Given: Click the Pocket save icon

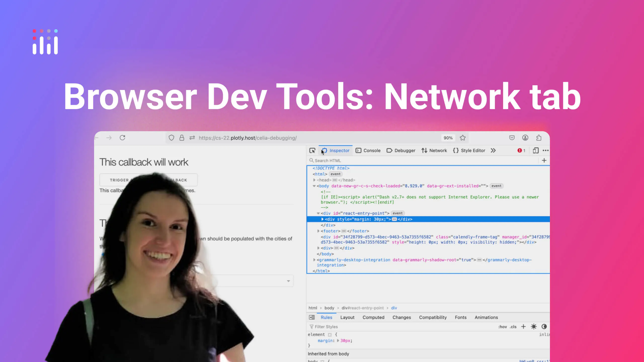Looking at the screenshot, I should tap(512, 138).
